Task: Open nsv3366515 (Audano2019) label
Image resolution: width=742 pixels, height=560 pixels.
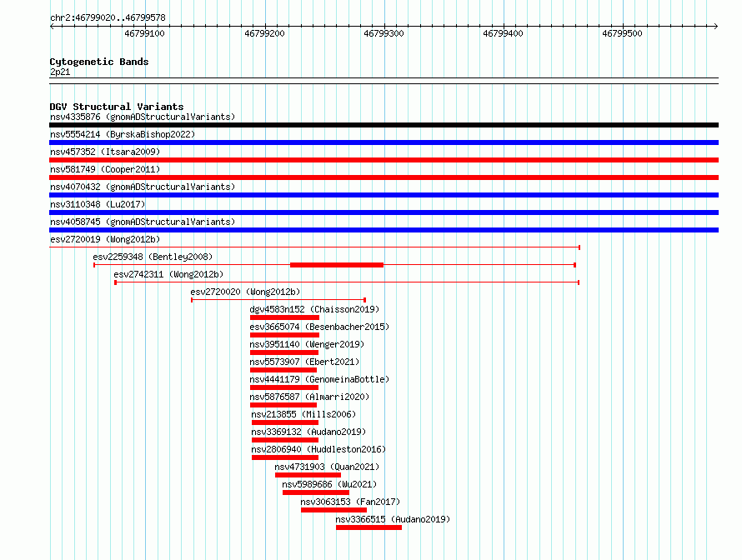Action: point(393,519)
